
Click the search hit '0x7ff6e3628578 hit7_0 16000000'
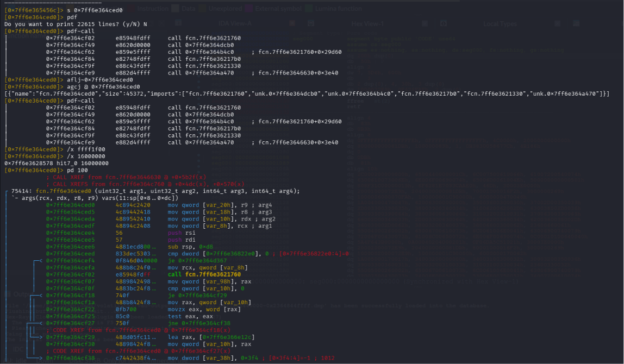pyautogui.click(x=57, y=164)
